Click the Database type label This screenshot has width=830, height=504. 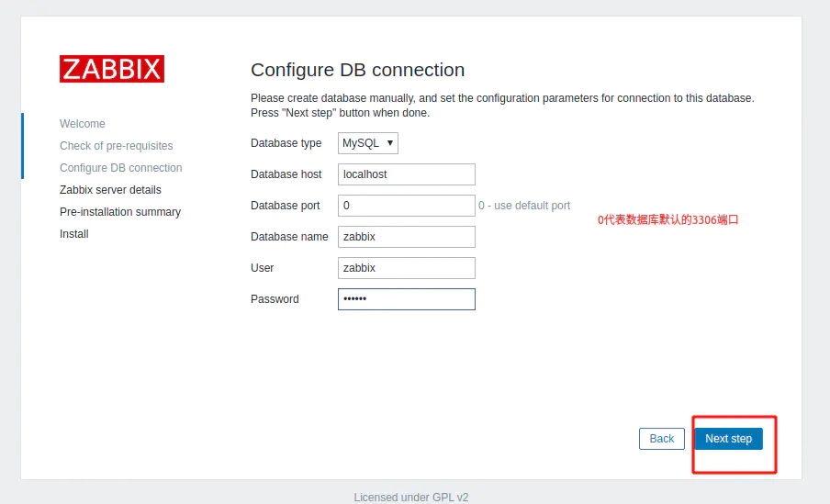click(286, 143)
